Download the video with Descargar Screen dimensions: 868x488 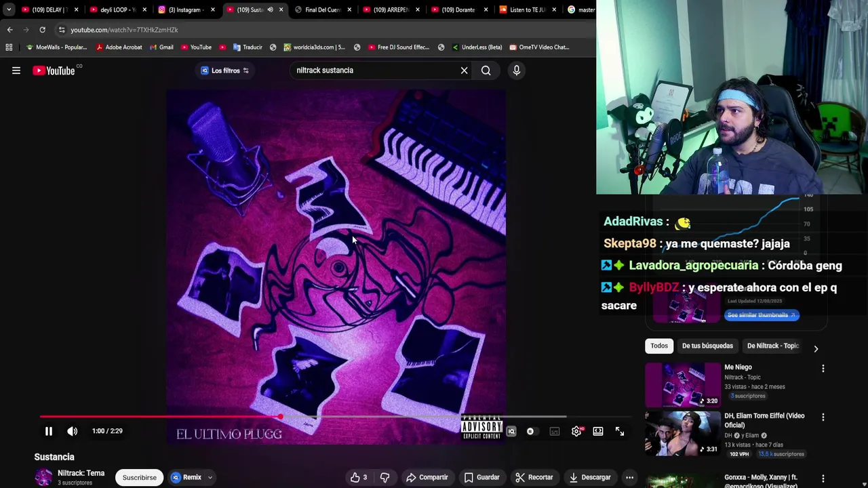pyautogui.click(x=589, y=477)
